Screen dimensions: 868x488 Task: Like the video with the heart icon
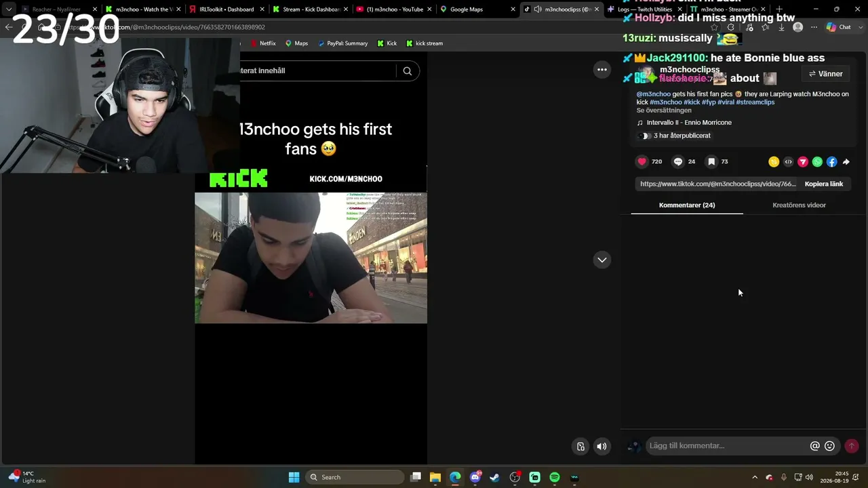tap(642, 161)
